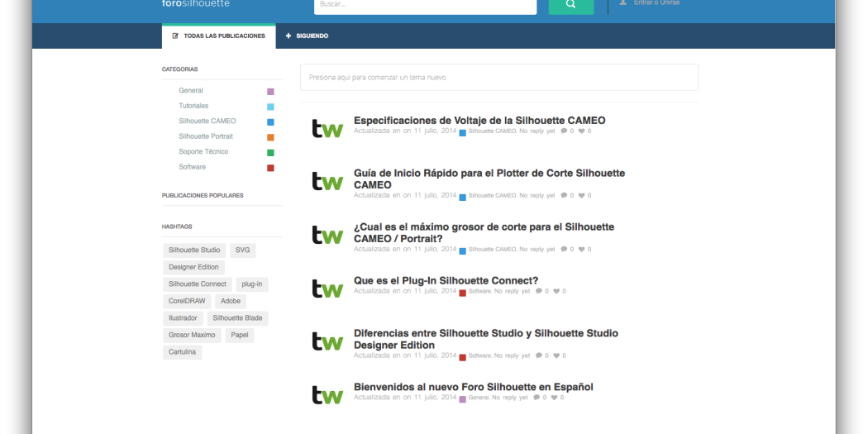Click Silhouette CAMEO tag under Especificaciones de Voltaje

[x=492, y=131]
